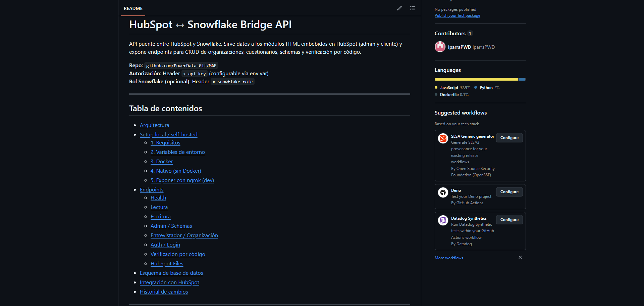Image resolution: width=644 pixels, height=306 pixels.
Task: Click the SLSA Generic generator title
Action: [x=472, y=136]
